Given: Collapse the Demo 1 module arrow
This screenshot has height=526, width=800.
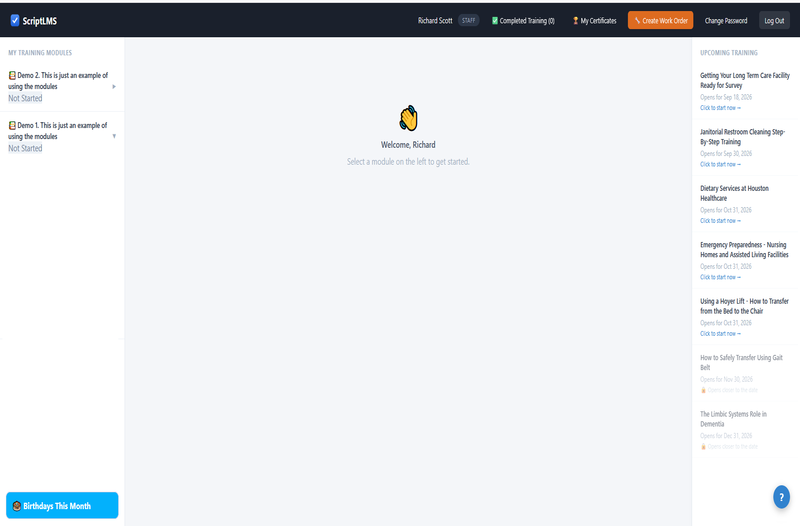Looking at the screenshot, I should (x=114, y=136).
